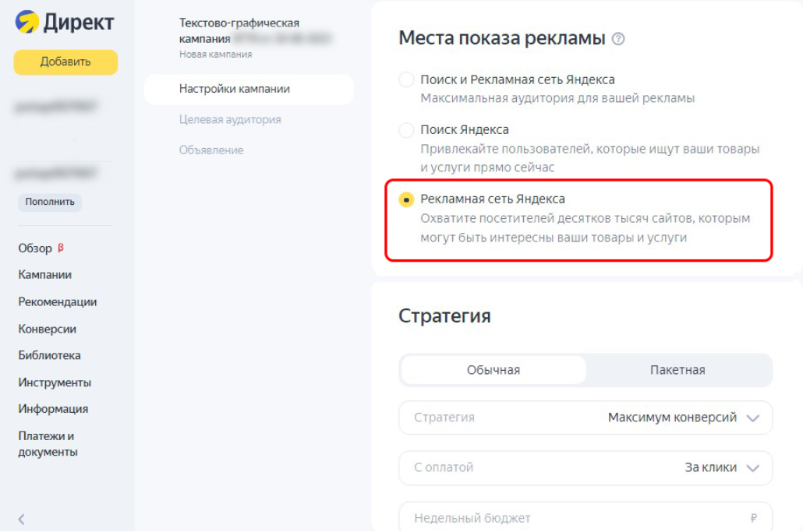Open the С оплатой dropdown showing За клики
The image size is (803, 532).
pos(585,467)
